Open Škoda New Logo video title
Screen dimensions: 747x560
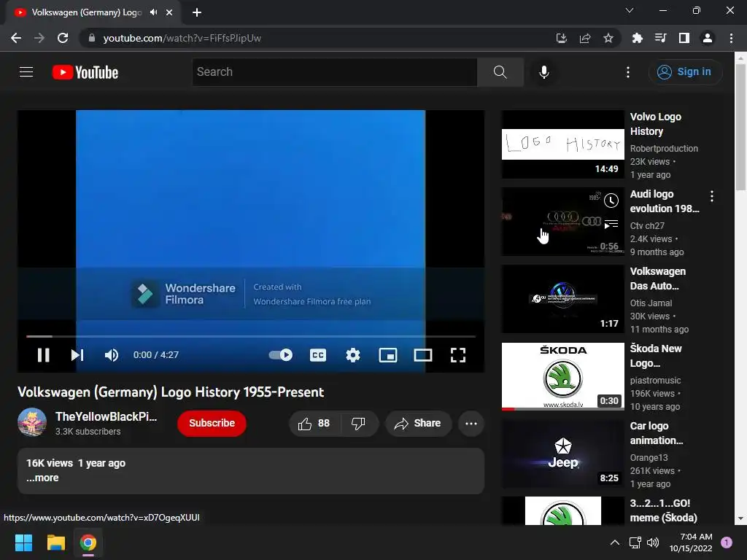656,356
